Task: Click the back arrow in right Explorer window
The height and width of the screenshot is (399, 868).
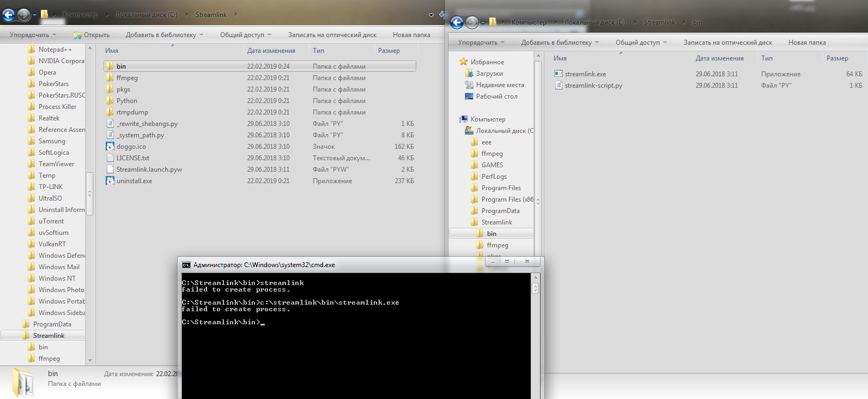Action: [457, 22]
